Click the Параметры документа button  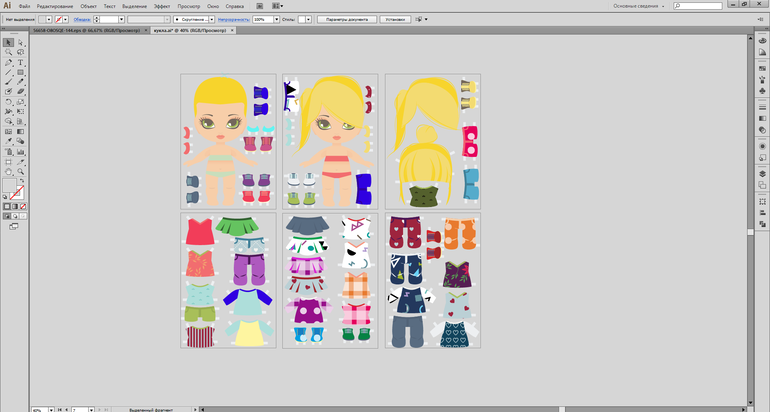click(346, 19)
